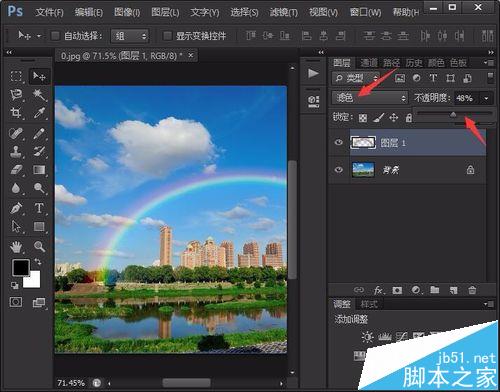Toggle pixel layer filter
This screenshot has width=500, height=392.
coord(400,78)
